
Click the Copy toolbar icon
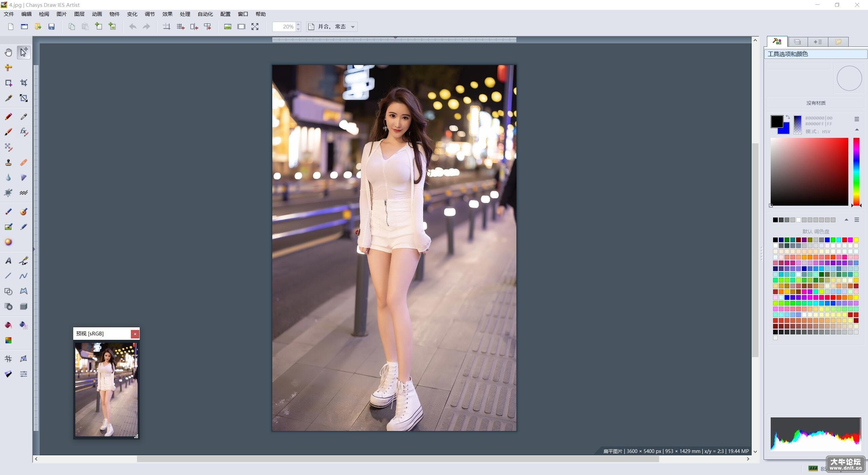pyautogui.click(x=72, y=26)
